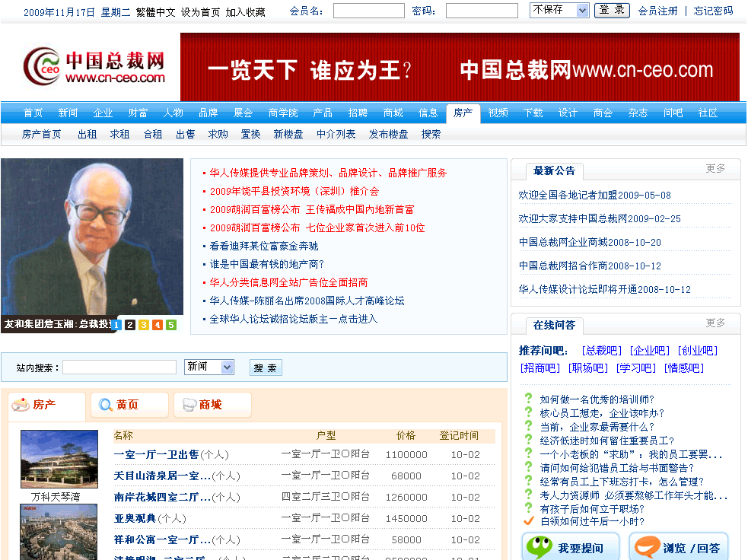Open listing 一室一厅一卫出售
Image resolution: width=748 pixels, height=560 pixels.
point(156,454)
